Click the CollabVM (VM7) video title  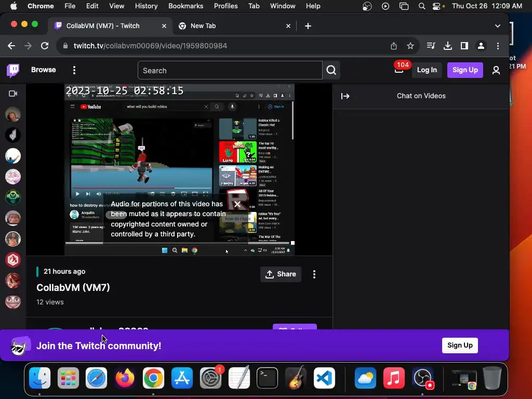73,288
